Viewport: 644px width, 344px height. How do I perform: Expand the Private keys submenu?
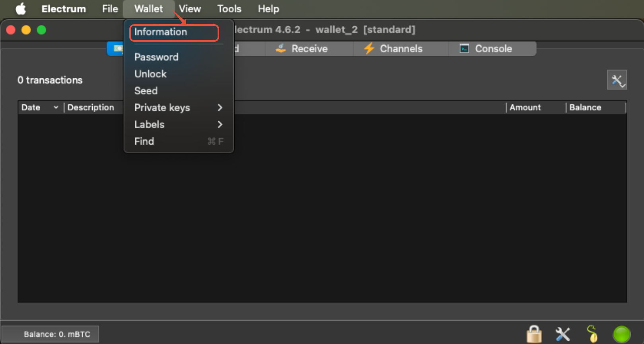tap(179, 108)
